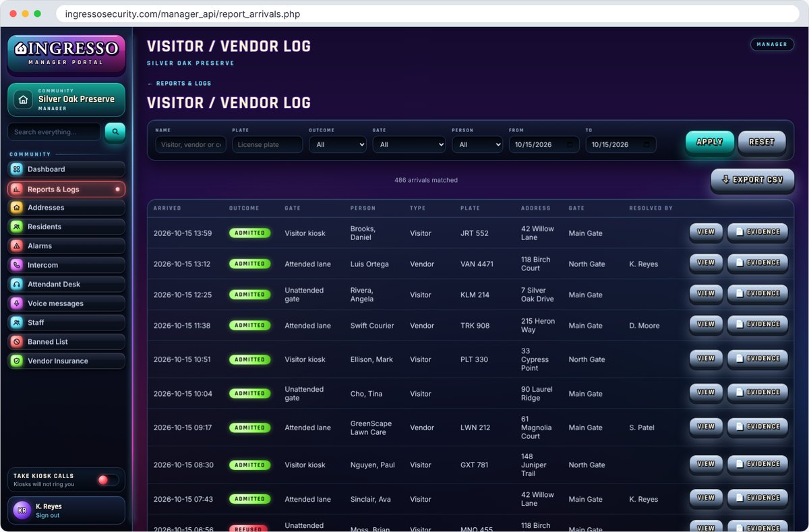Open calendar picker in From date field
Image resolution: width=809 pixels, height=532 pixels.
570,145
